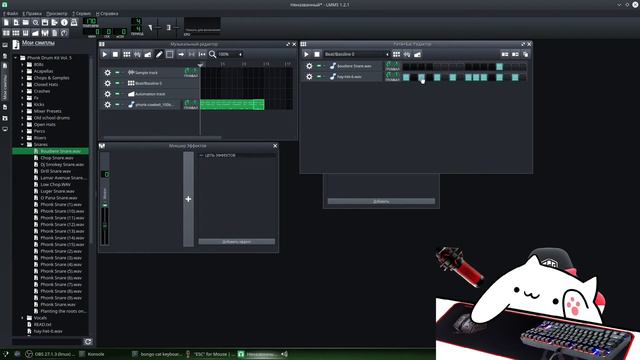This screenshot has height=360, width=640.
Task: Open the Правка menu
Action: coord(32,13)
